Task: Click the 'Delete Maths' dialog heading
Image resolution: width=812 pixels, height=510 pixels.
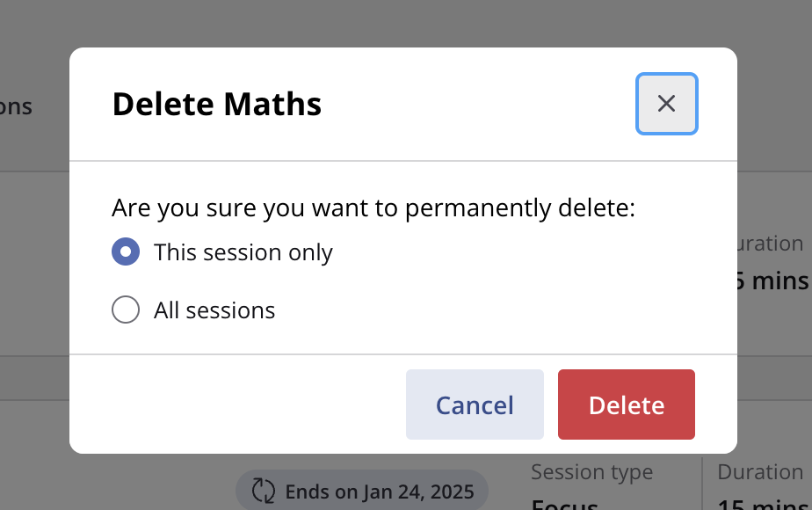Action: 216,104
